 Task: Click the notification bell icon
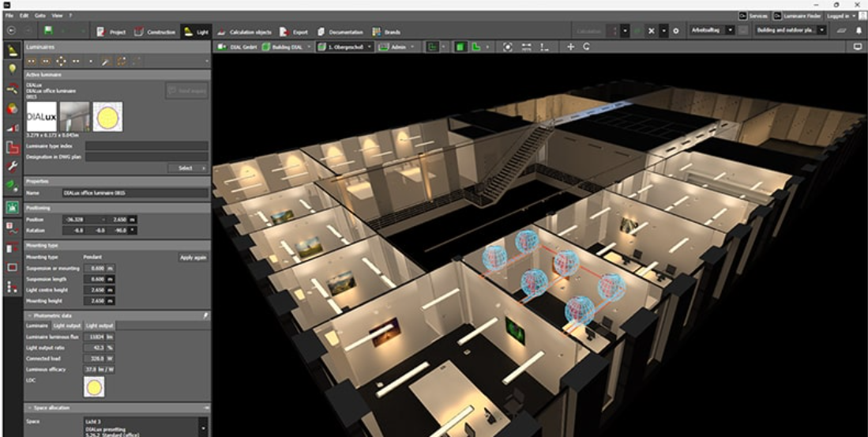pos(859,31)
